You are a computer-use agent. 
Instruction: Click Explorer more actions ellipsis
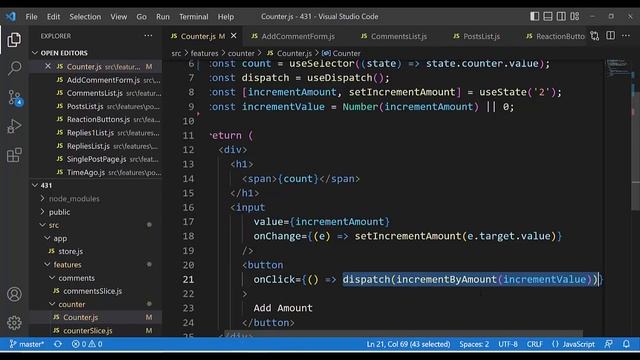tap(148, 36)
